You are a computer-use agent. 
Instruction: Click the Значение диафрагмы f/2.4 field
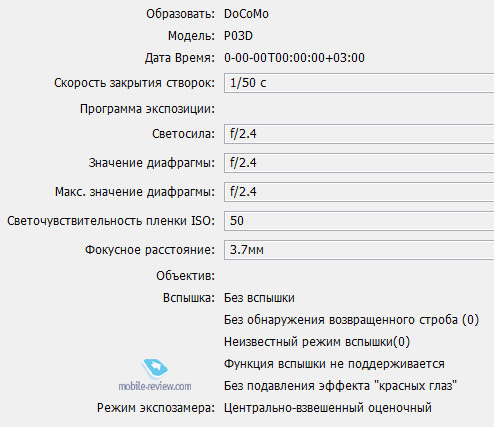pyautogui.click(x=359, y=163)
